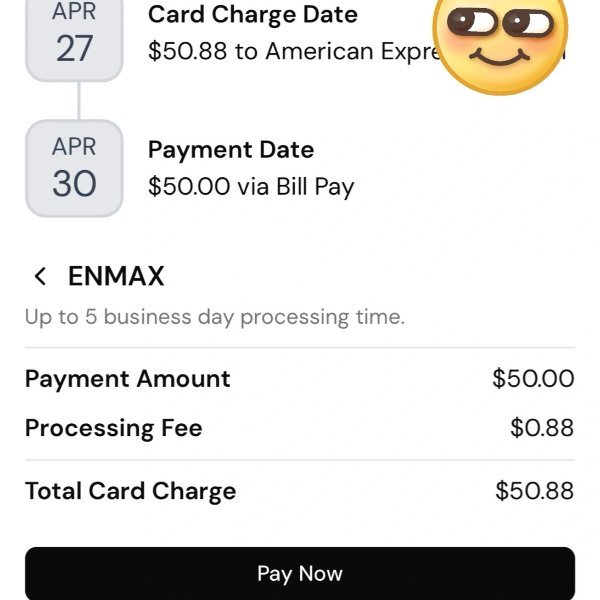The height and width of the screenshot is (600, 600).
Task: Go back using the chevron beside ENMAX
Action: pos(40,277)
